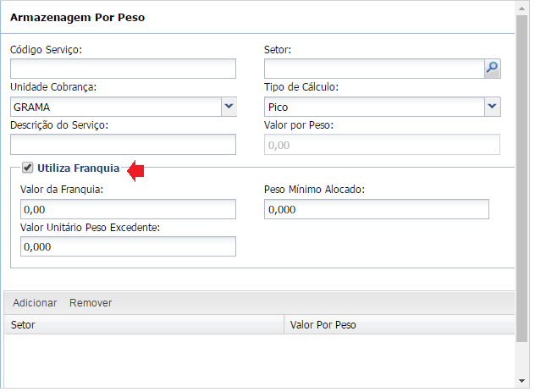Click the Valor por Peso field

382,145
